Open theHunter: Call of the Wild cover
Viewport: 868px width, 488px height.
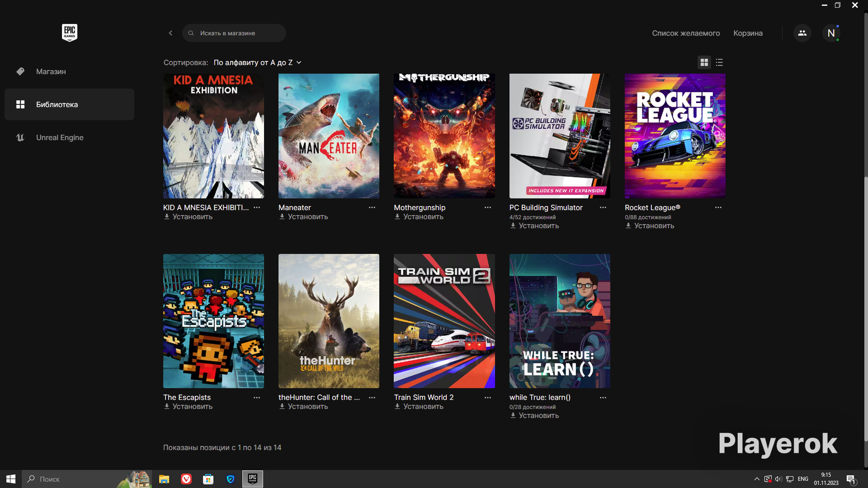pyautogui.click(x=329, y=321)
